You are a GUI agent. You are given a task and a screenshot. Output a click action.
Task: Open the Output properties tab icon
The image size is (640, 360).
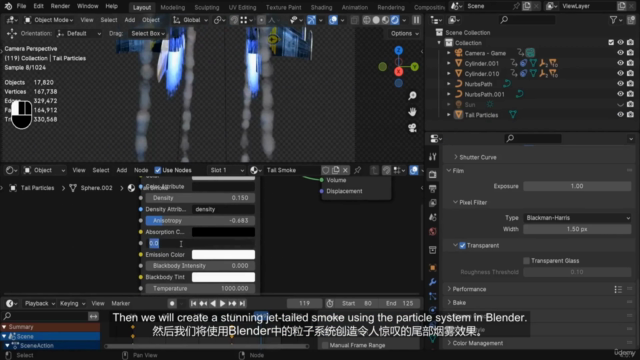[433, 189]
